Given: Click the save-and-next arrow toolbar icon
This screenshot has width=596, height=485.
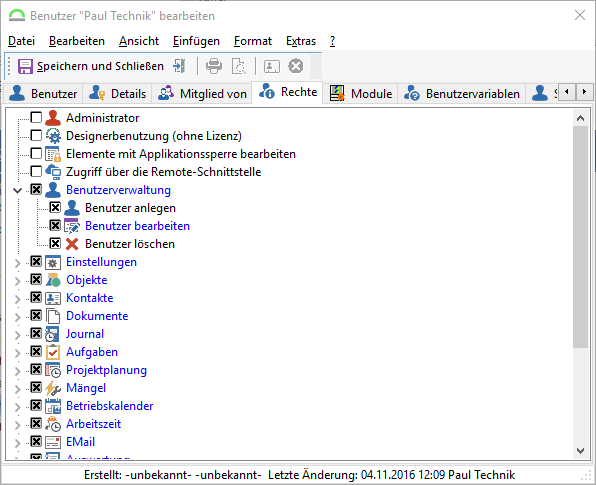Looking at the screenshot, I should click(179, 66).
